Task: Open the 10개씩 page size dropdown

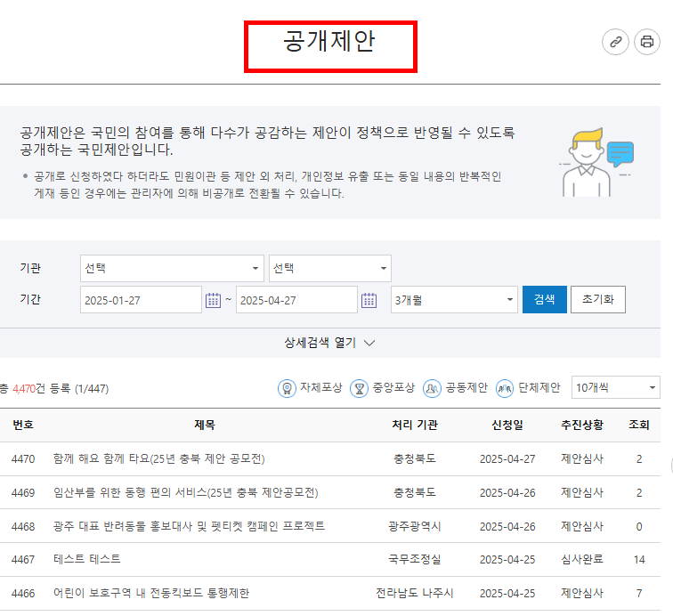Action: tap(615, 387)
